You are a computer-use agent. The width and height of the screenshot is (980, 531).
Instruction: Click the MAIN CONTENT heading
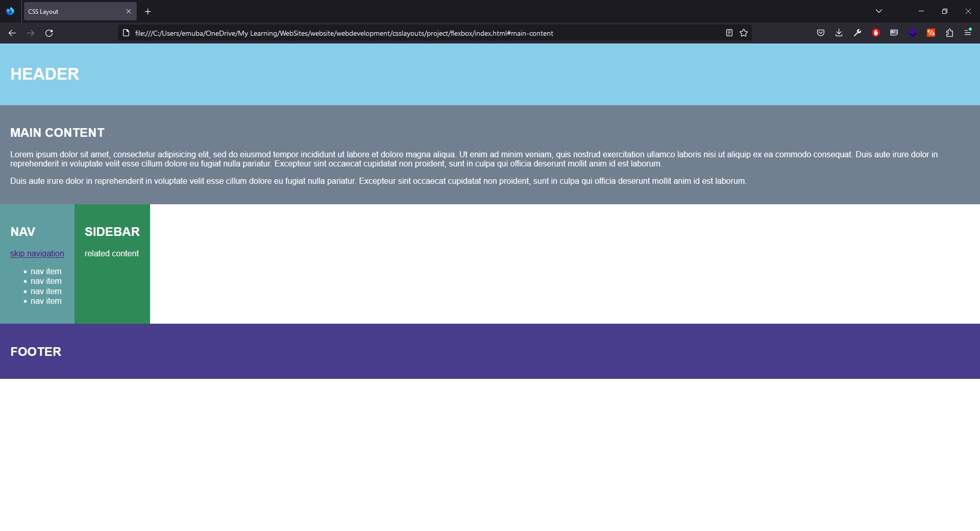pos(57,133)
